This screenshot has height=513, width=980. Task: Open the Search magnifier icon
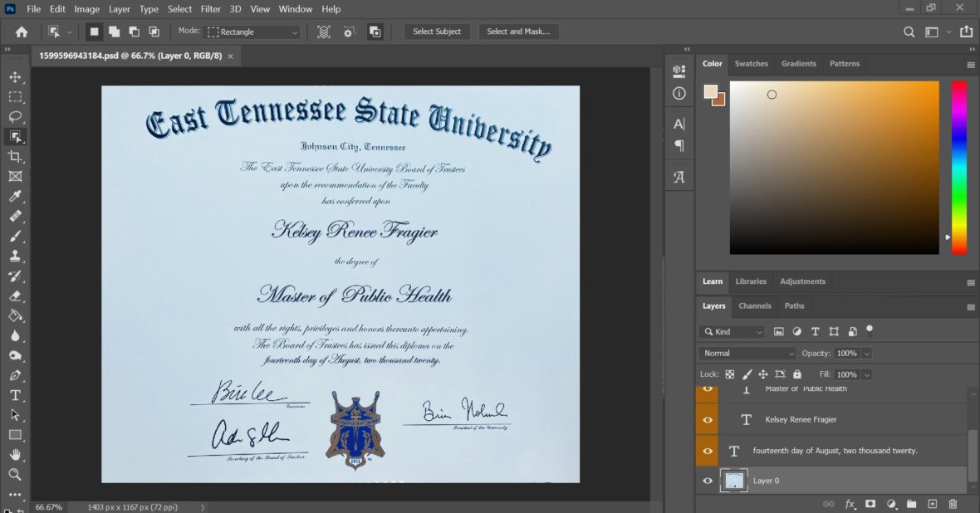coord(909,32)
